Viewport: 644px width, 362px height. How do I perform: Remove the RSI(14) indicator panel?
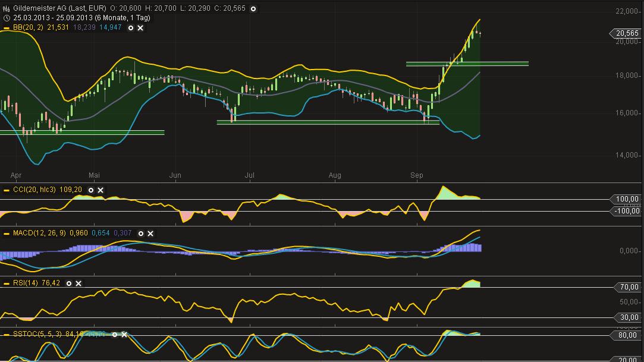coord(78,284)
